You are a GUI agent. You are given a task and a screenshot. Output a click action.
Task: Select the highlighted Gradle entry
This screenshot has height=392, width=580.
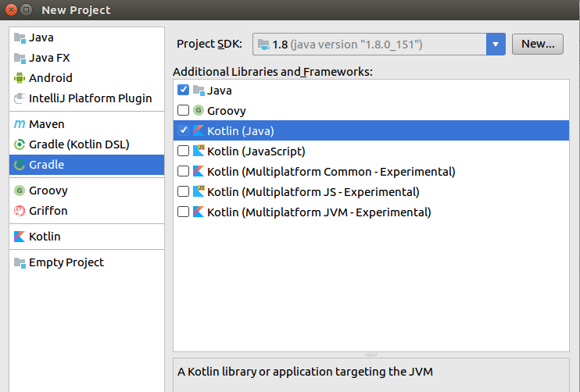87,165
